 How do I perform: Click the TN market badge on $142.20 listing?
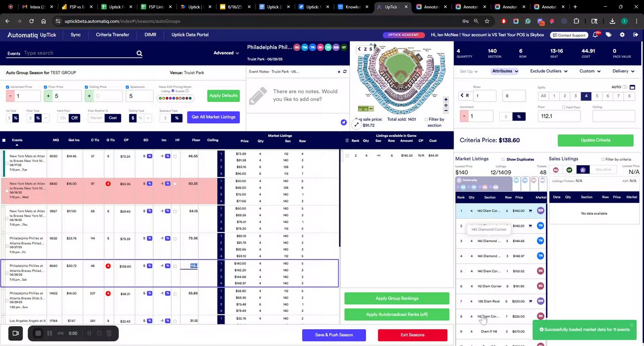point(541,225)
